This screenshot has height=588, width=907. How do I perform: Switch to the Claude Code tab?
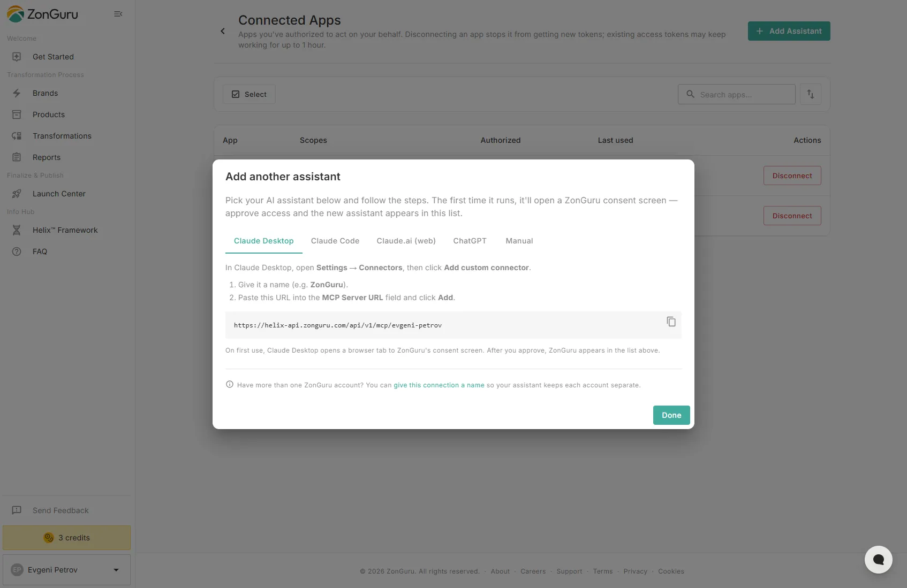coord(335,241)
